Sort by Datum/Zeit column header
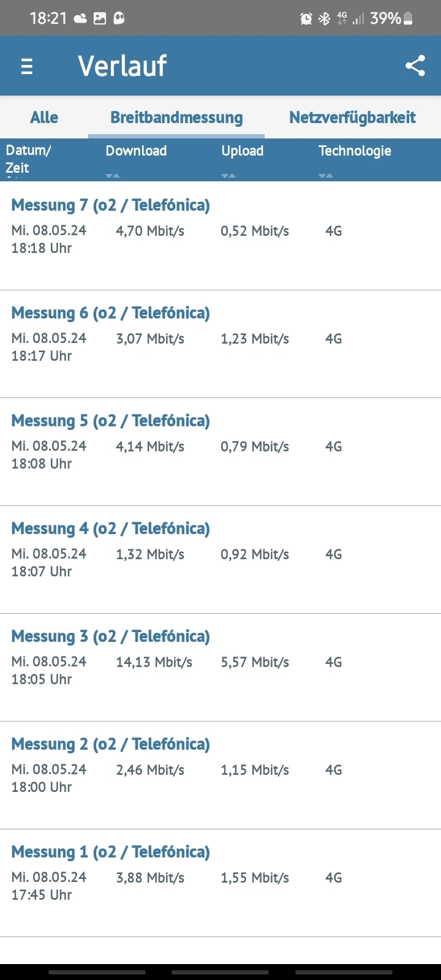The width and height of the screenshot is (441, 980). pyautogui.click(x=28, y=159)
